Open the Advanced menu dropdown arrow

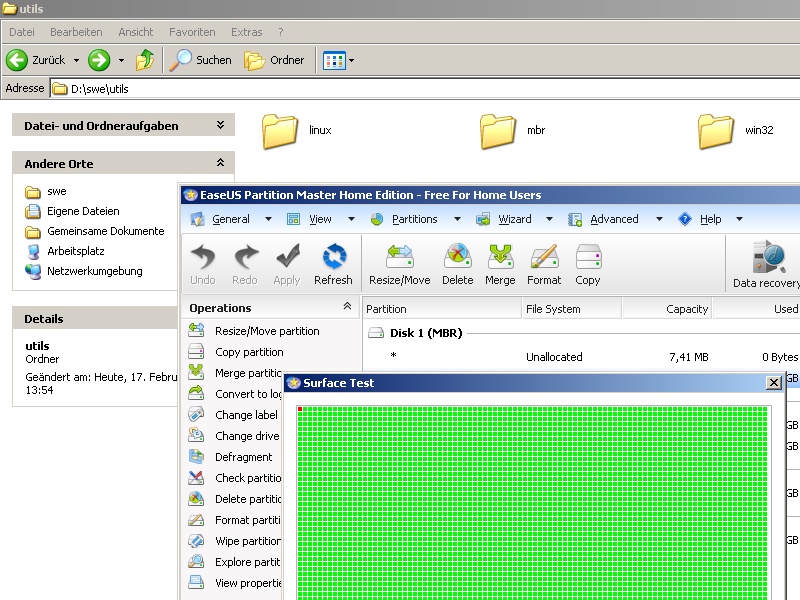659,219
